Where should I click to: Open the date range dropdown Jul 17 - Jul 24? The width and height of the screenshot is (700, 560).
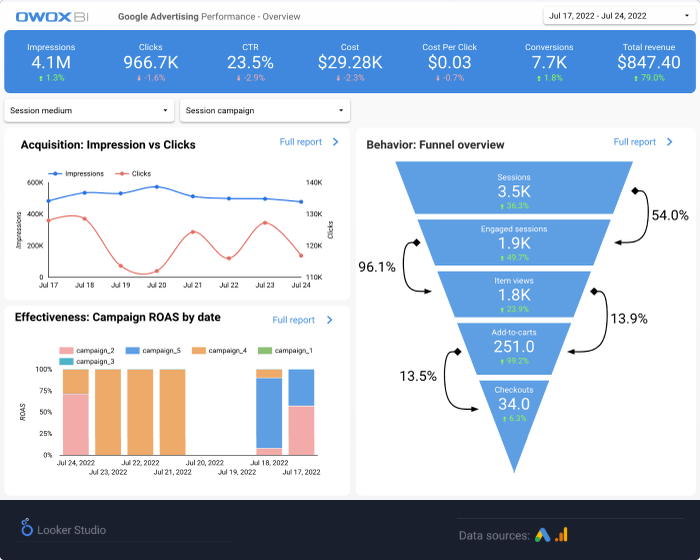point(619,16)
